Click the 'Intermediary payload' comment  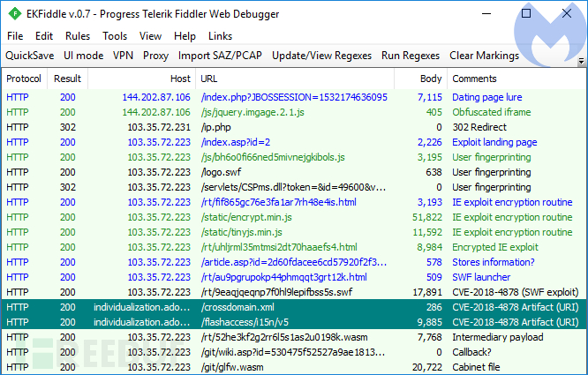[498, 337]
